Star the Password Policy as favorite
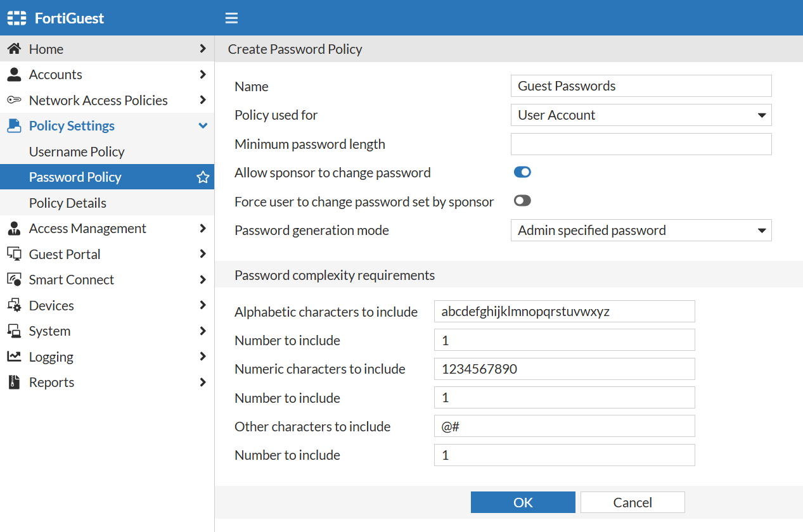This screenshot has height=532, width=803. pyautogui.click(x=203, y=177)
